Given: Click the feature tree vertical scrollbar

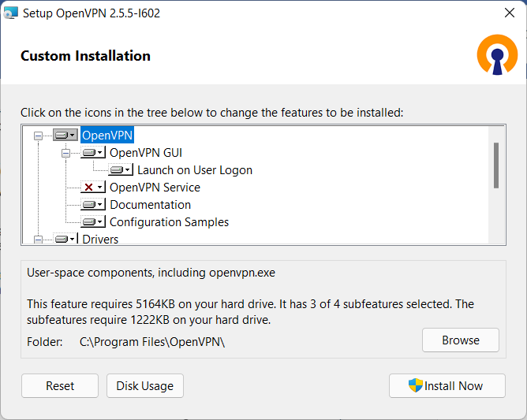Looking at the screenshot, I should pyautogui.click(x=496, y=165).
